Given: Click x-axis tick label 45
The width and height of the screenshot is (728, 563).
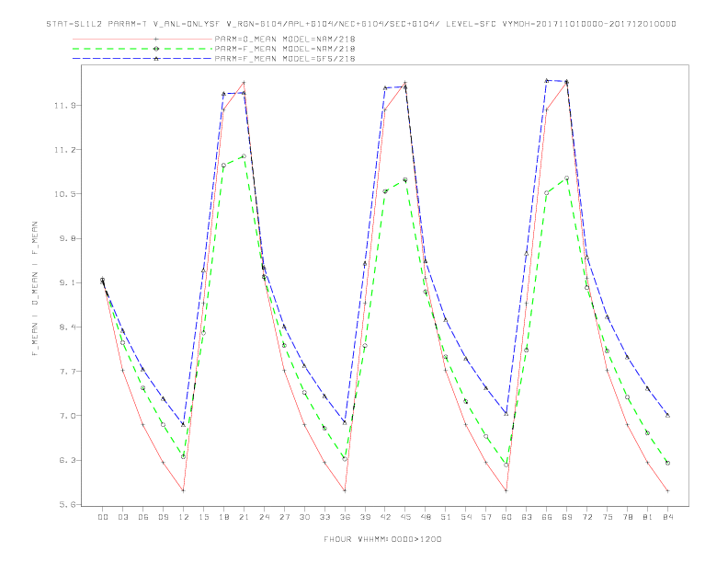Looking at the screenshot, I should coord(405,517).
